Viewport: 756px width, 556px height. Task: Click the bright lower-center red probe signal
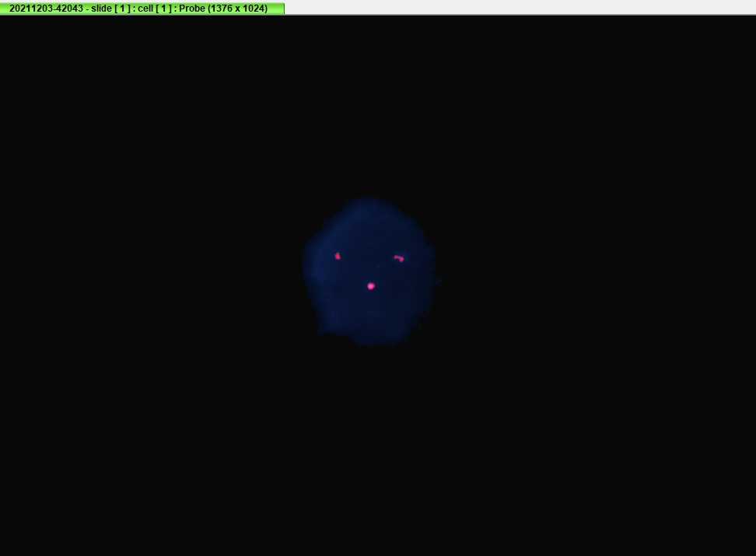point(371,286)
